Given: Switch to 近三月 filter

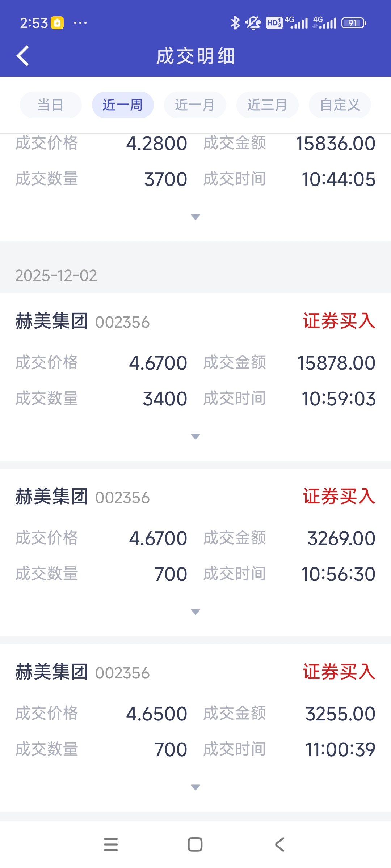Looking at the screenshot, I should pos(268,105).
